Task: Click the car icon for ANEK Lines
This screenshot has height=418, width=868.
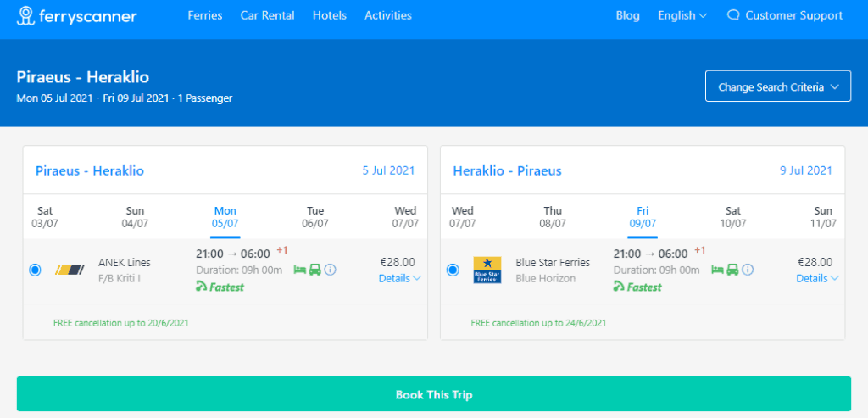Action: pyautogui.click(x=314, y=270)
